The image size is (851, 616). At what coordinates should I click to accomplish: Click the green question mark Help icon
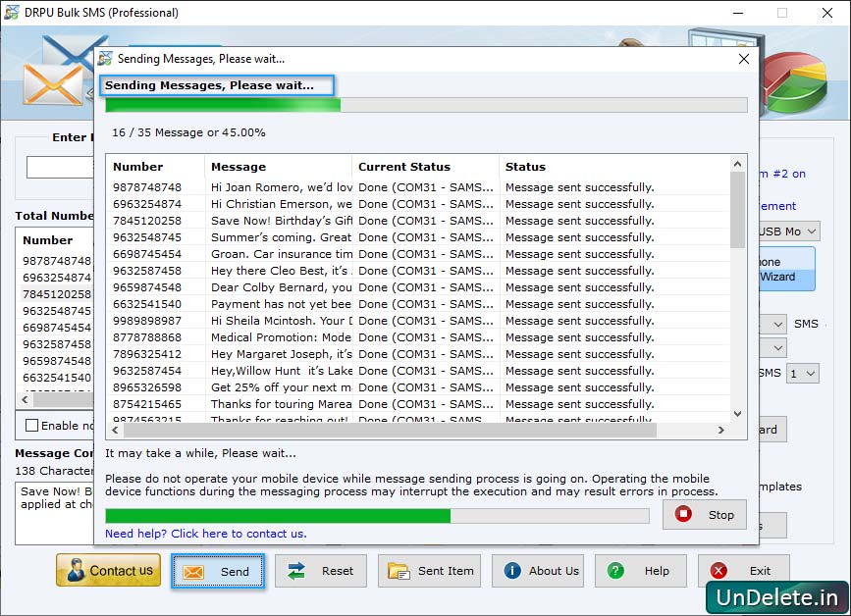(x=615, y=571)
